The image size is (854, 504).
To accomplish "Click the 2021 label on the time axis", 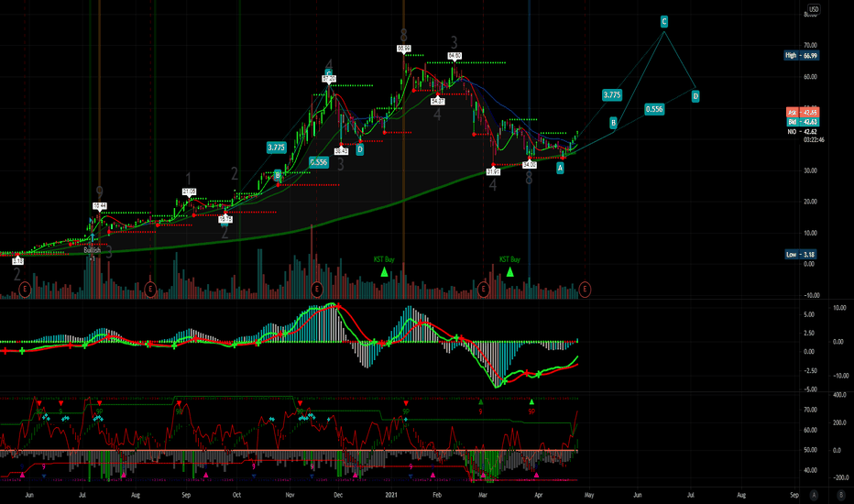I will tap(390, 495).
